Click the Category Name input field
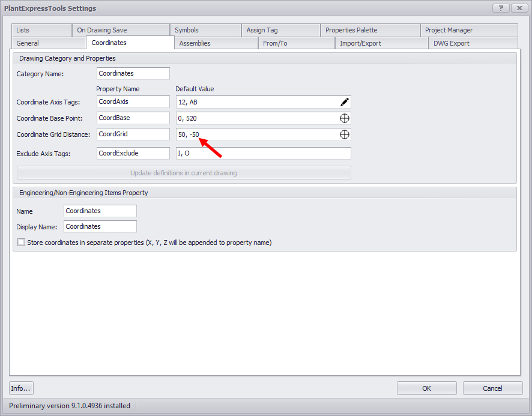The width and height of the screenshot is (532, 416). (x=133, y=73)
